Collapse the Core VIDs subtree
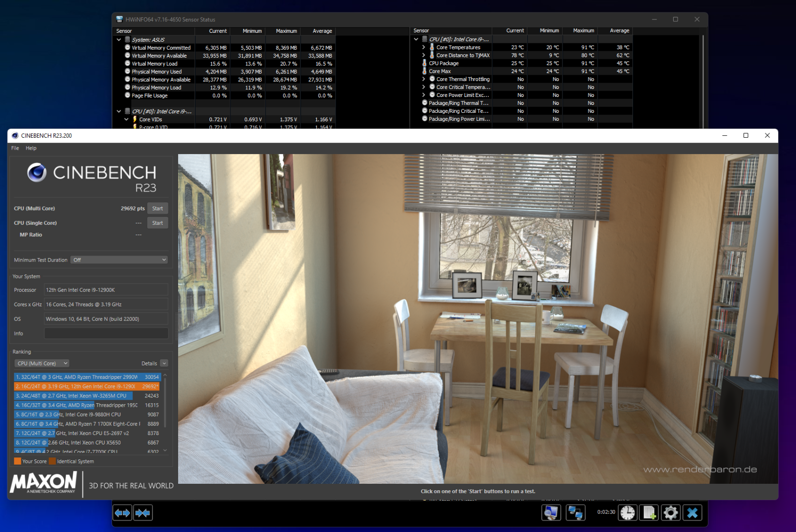This screenshot has width=796, height=532. pos(126,119)
